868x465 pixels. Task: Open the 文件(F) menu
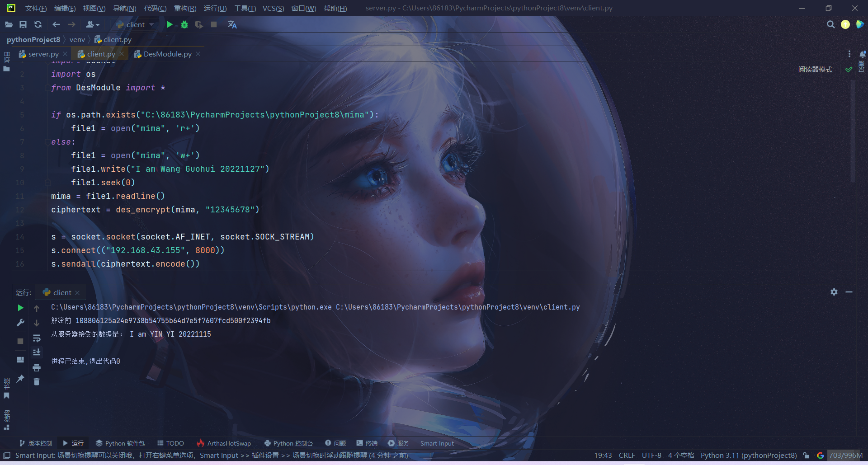pos(36,8)
